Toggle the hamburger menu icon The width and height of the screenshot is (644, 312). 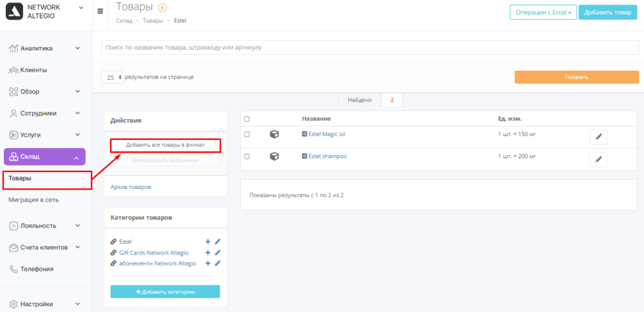pyautogui.click(x=100, y=11)
